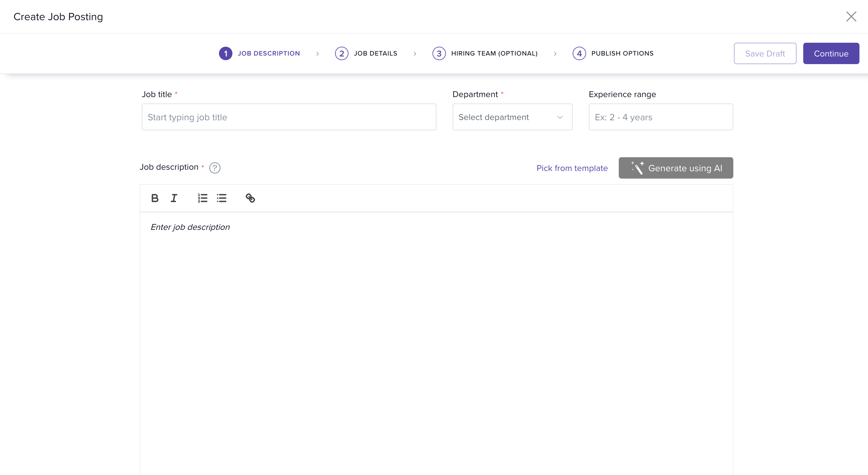Close the Create Job Posting dialog
Image resolution: width=868 pixels, height=475 pixels.
851,16
